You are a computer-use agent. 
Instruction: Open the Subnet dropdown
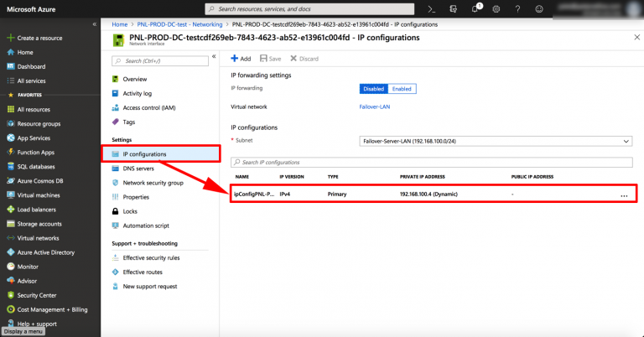pyautogui.click(x=496, y=141)
